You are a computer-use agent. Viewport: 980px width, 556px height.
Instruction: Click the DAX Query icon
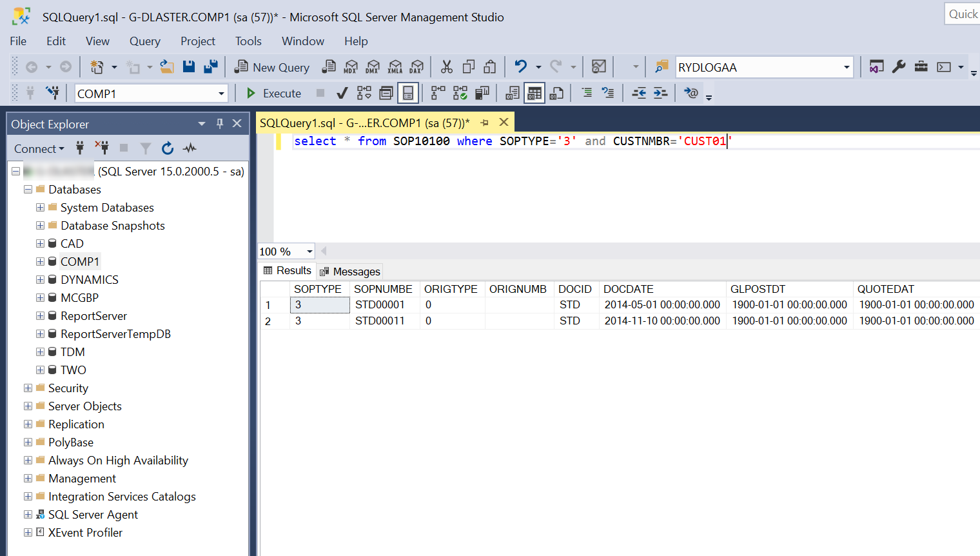pyautogui.click(x=417, y=67)
